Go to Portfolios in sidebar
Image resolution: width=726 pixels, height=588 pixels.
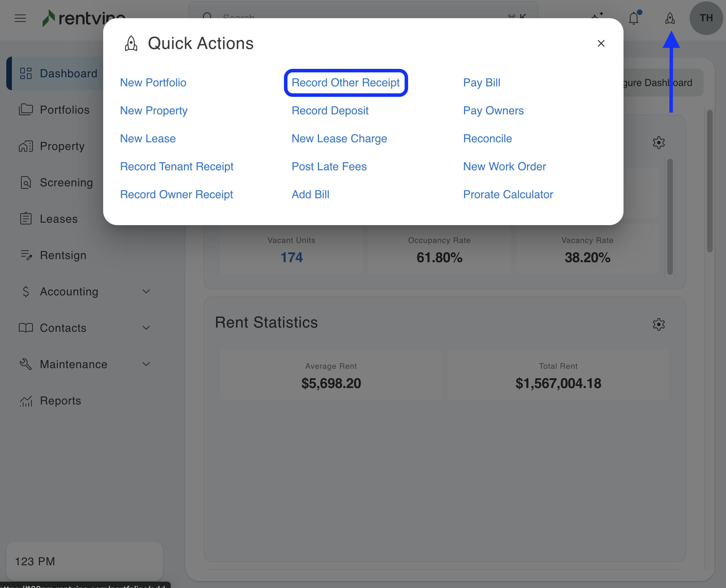[x=65, y=110]
